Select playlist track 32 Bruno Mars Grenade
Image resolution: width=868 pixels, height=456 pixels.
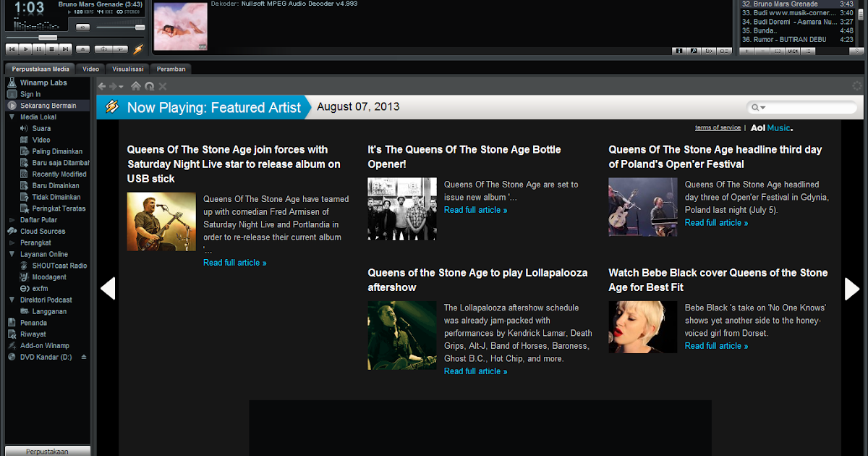tap(799, 4)
